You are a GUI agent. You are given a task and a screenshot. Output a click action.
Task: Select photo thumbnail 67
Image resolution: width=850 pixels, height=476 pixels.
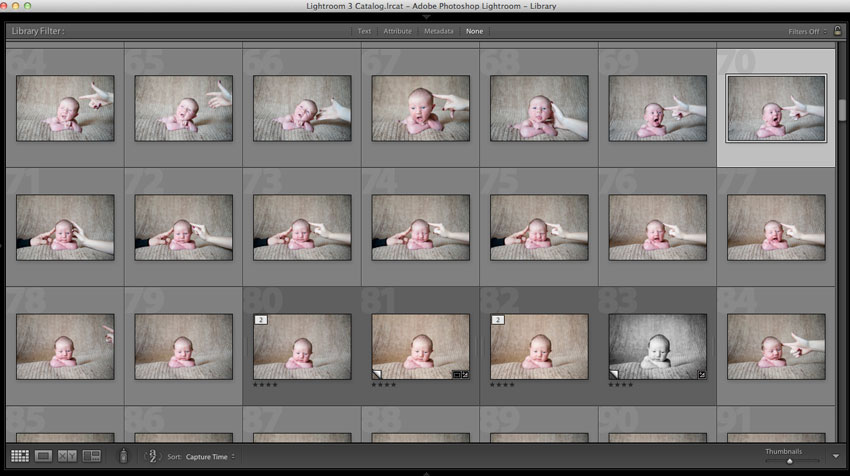point(421,108)
